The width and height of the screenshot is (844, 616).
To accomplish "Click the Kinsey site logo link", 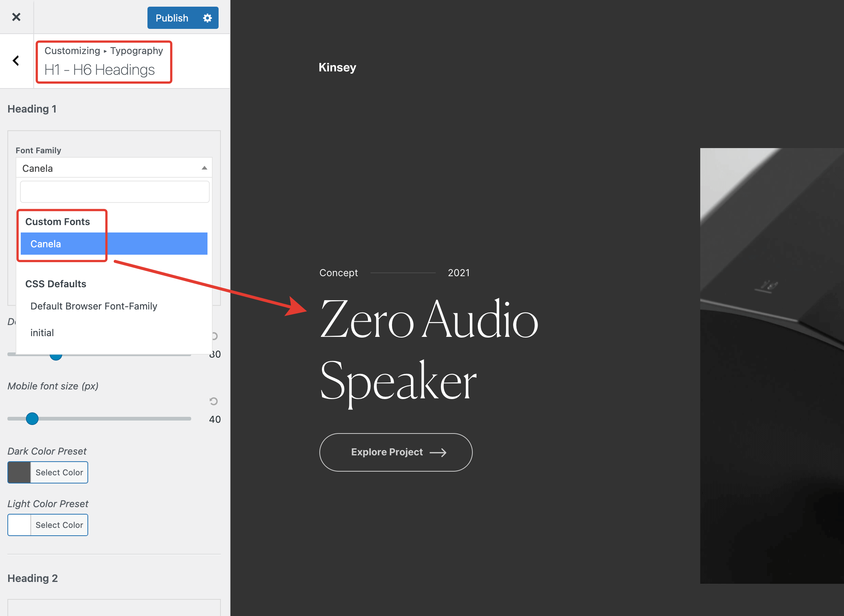I will pyautogui.click(x=337, y=67).
